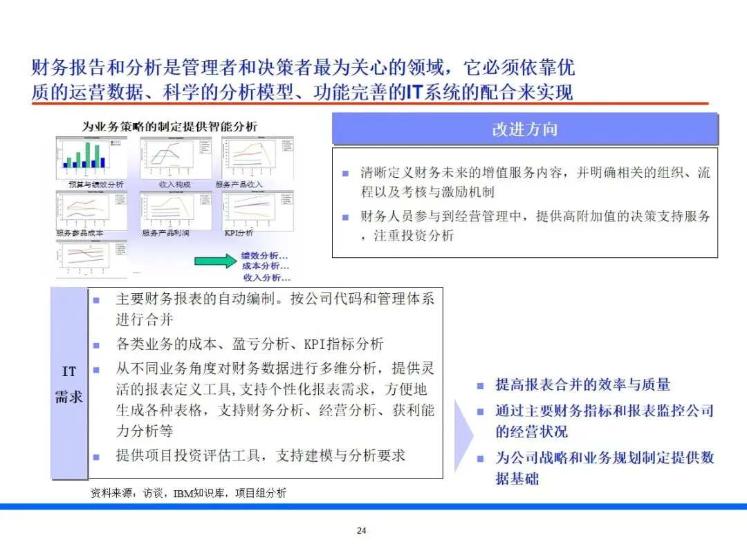Click the bullet 通过主要财务指标和报表监控公司
Screen dimensions: 747x560
pyautogui.click(x=605, y=421)
